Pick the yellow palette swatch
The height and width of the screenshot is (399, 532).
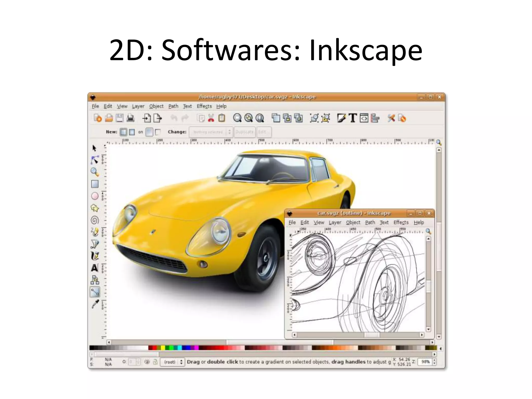[163, 348]
